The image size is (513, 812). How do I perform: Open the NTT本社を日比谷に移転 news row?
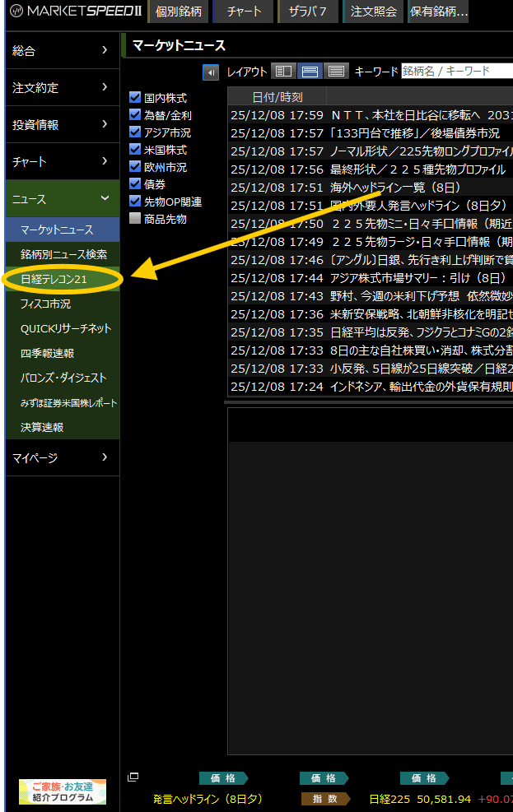click(x=371, y=115)
